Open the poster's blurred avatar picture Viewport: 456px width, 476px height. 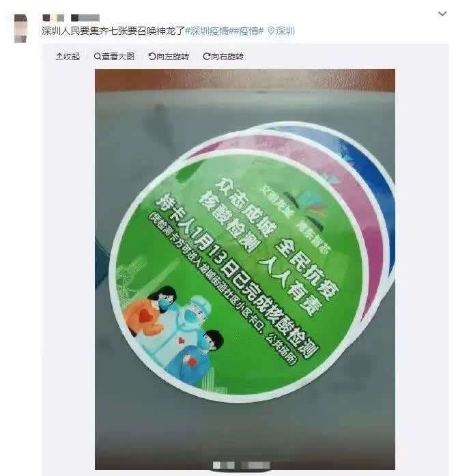point(20,28)
